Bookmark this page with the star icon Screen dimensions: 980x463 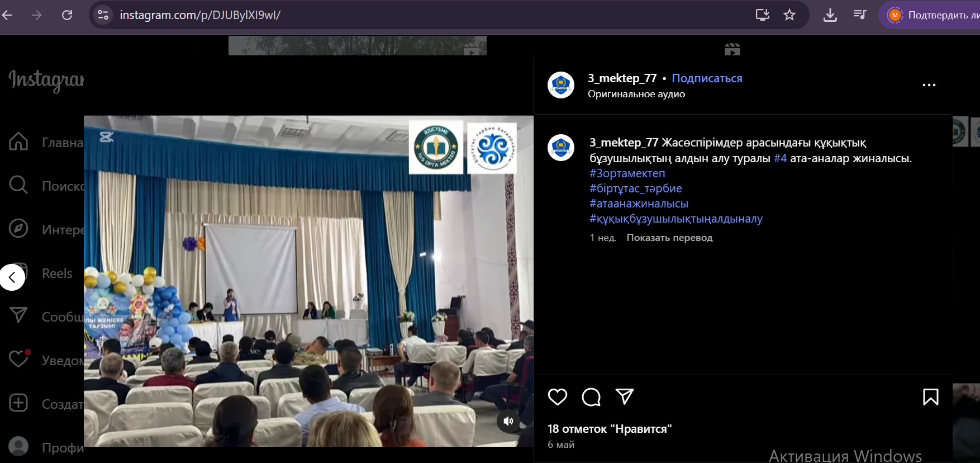coord(789,15)
